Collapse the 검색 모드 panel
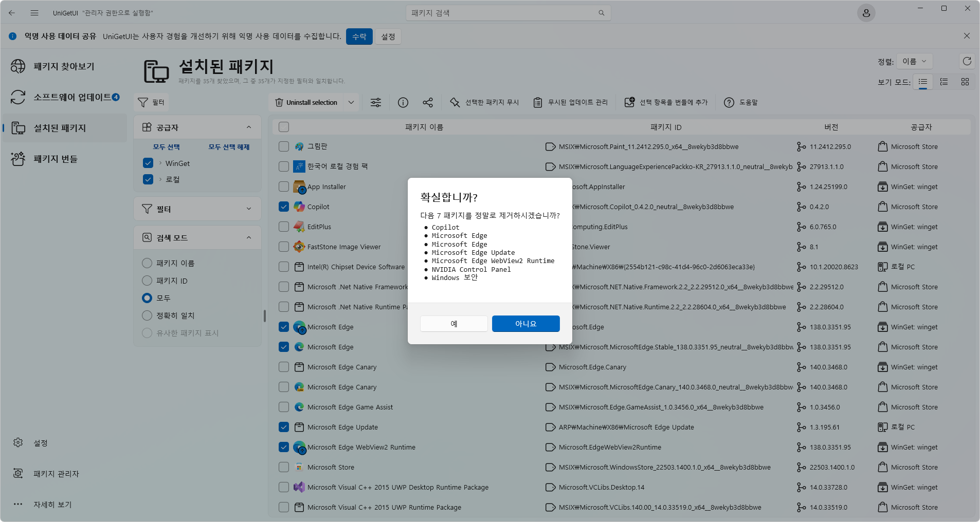The height and width of the screenshot is (522, 980). coord(249,237)
